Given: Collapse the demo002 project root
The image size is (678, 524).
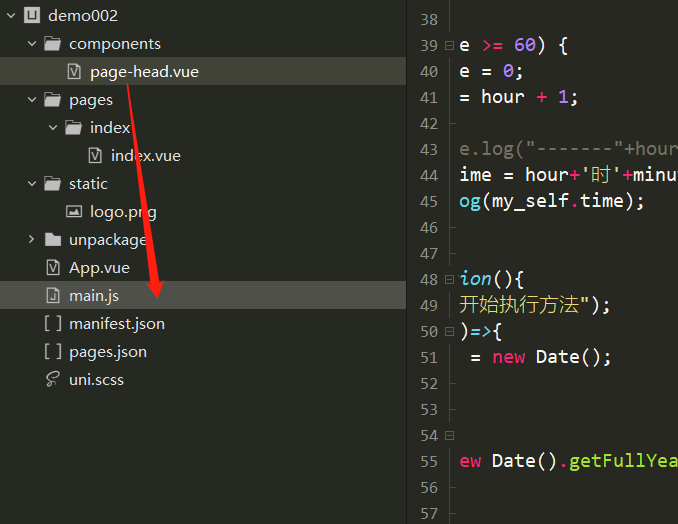Looking at the screenshot, I should pyautogui.click(x=11, y=16).
